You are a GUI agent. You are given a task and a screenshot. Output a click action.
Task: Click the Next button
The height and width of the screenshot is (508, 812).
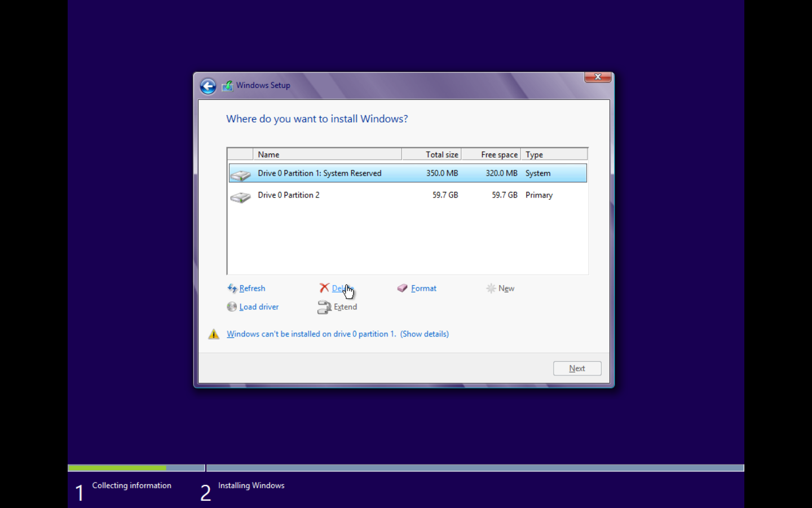point(577,369)
